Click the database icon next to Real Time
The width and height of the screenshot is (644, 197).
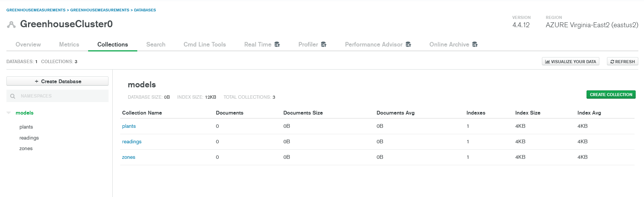pos(277,45)
